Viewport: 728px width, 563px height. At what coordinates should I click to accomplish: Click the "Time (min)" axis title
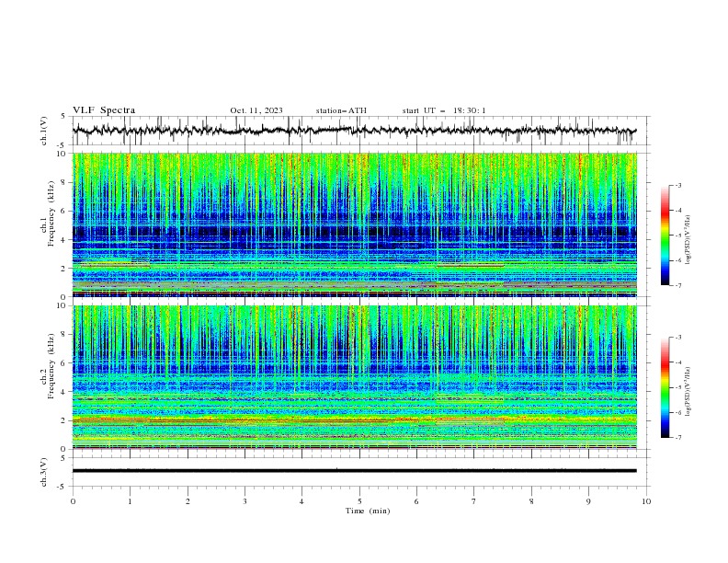pos(368,511)
